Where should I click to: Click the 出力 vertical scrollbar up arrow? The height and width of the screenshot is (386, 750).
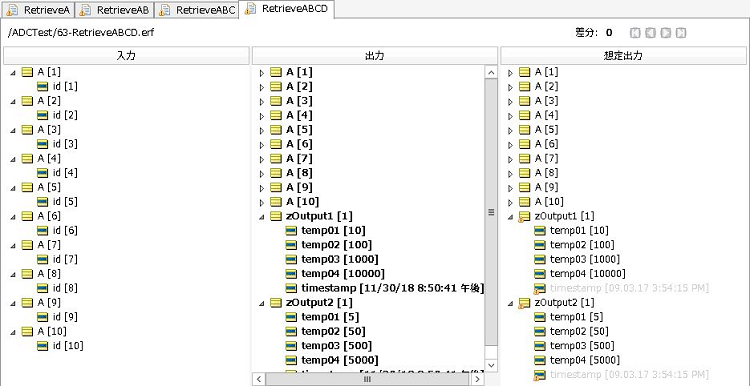pos(491,73)
